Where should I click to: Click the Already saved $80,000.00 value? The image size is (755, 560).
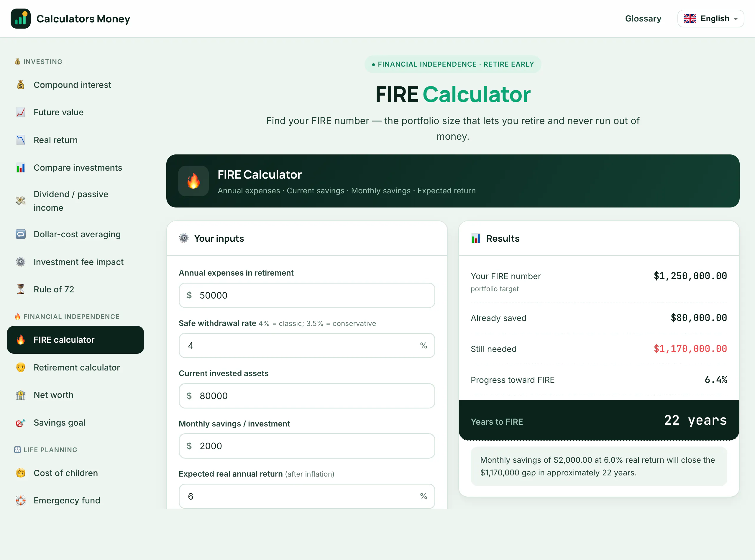[699, 318]
